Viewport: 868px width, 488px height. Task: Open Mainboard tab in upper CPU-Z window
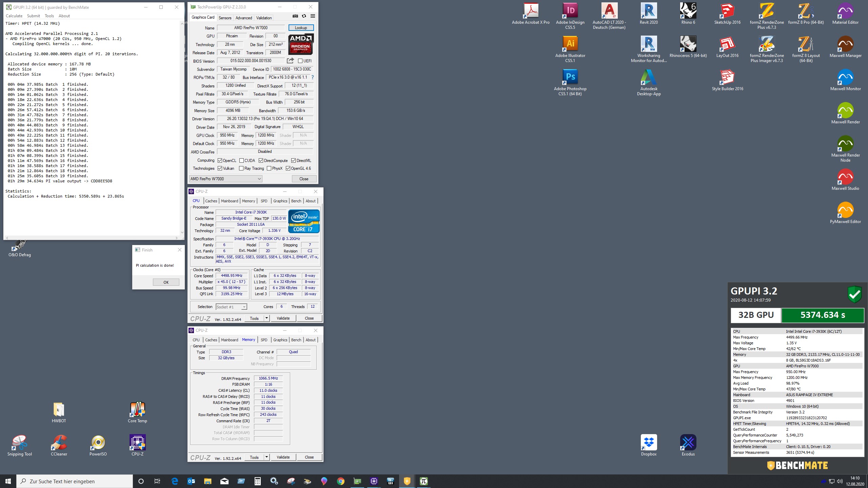pos(230,201)
